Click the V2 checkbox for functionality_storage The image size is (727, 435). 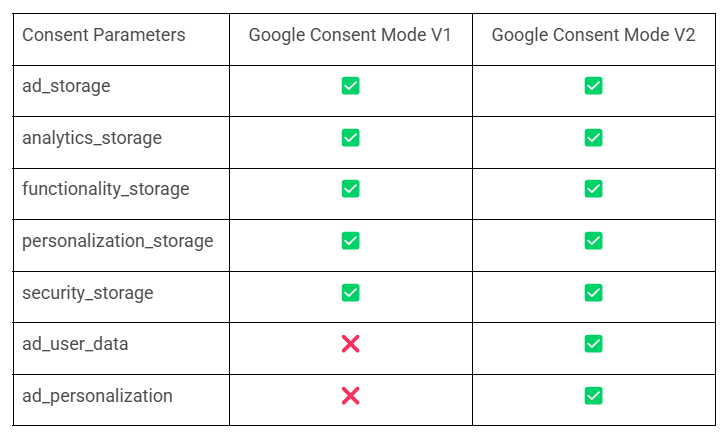point(593,189)
